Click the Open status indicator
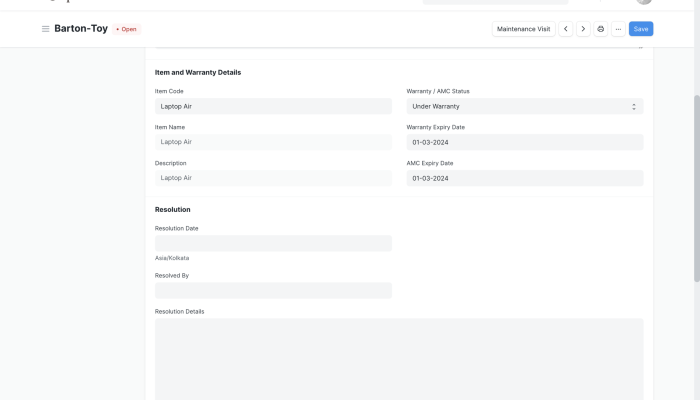Image resolution: width=700 pixels, height=400 pixels. [x=127, y=29]
